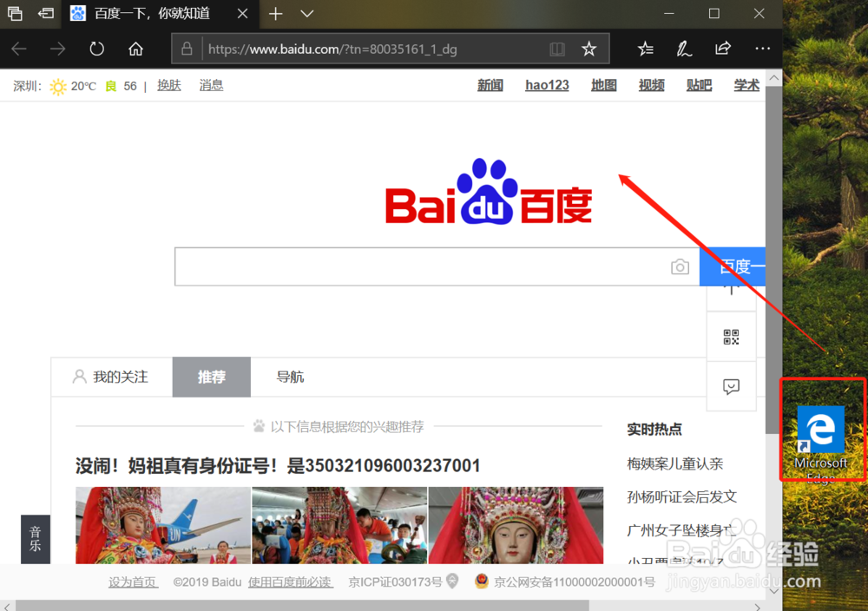Click 京ICP证030173号 text
Image resolution: width=868 pixels, height=611 pixels.
coord(395,582)
